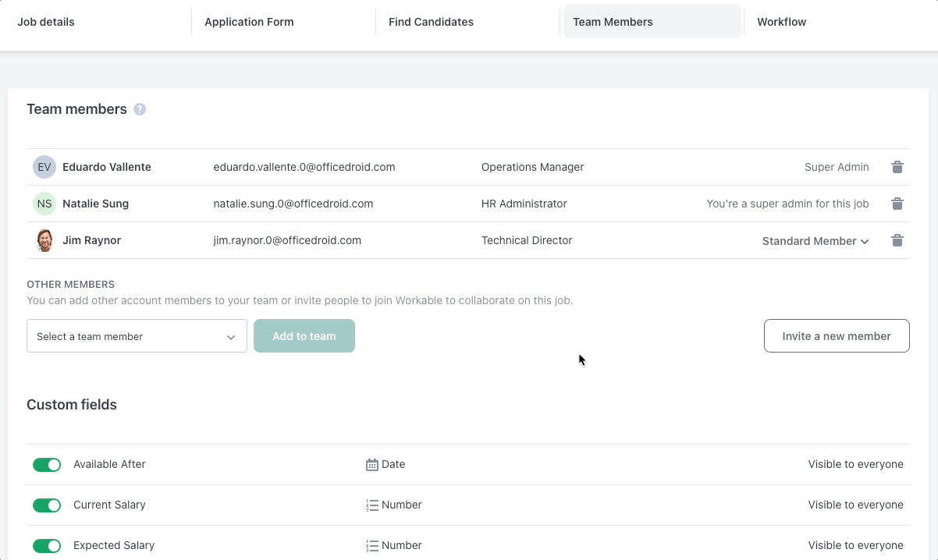
Task: Click the trash icon next to Jim Raynor
Action: coord(897,240)
